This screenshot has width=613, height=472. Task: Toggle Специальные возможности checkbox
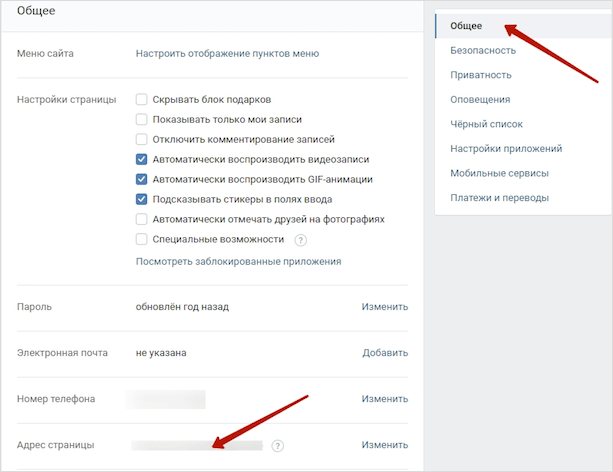(142, 239)
